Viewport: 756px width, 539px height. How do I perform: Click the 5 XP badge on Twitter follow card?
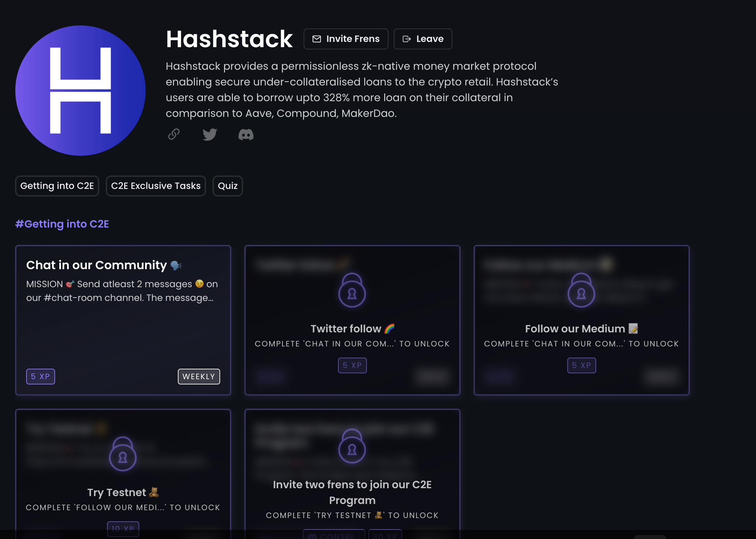352,365
